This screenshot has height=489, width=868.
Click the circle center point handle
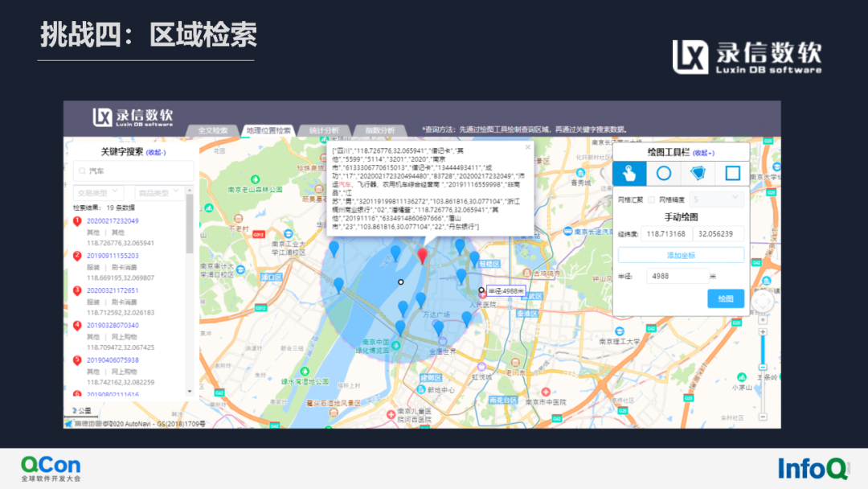401,281
